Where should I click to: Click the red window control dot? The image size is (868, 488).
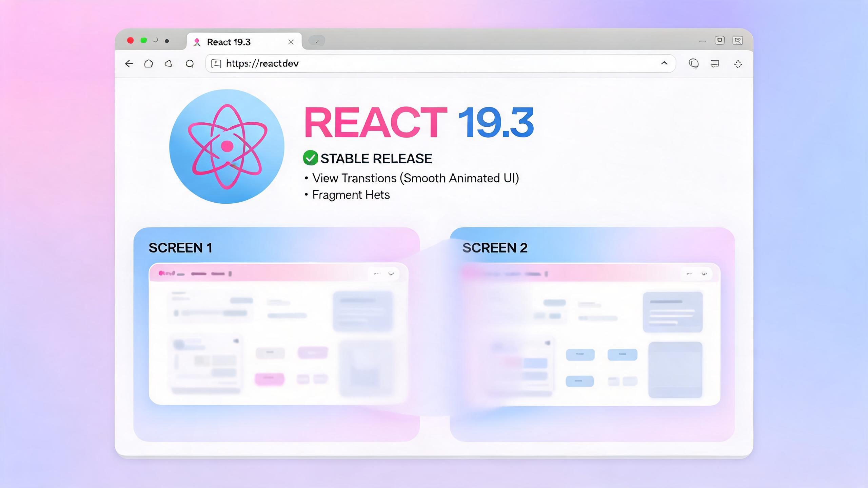131,41
